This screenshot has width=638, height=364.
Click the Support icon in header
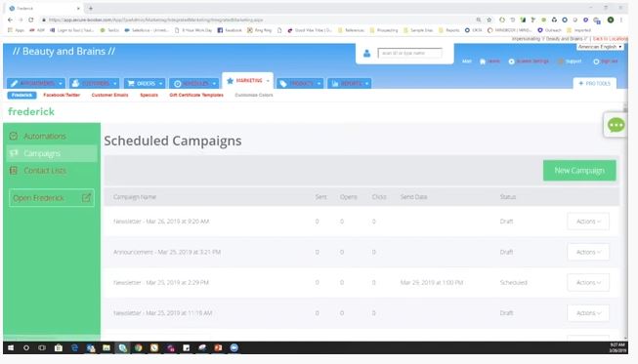point(561,61)
